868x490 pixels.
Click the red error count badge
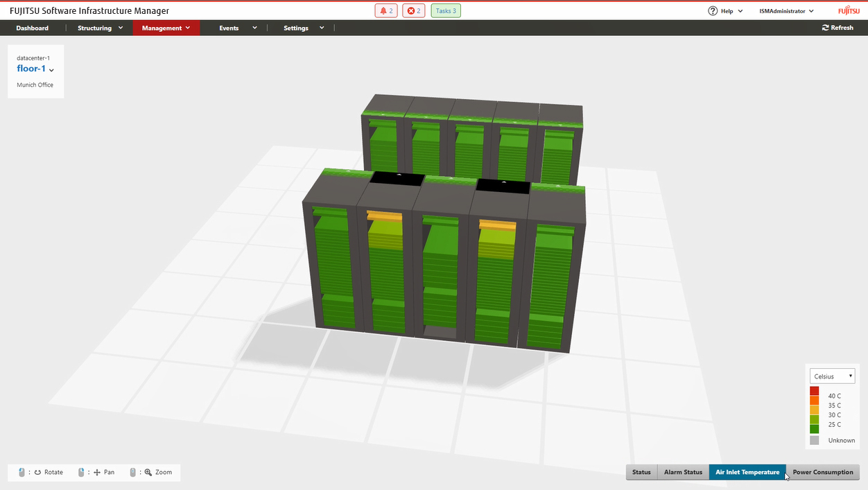point(413,11)
